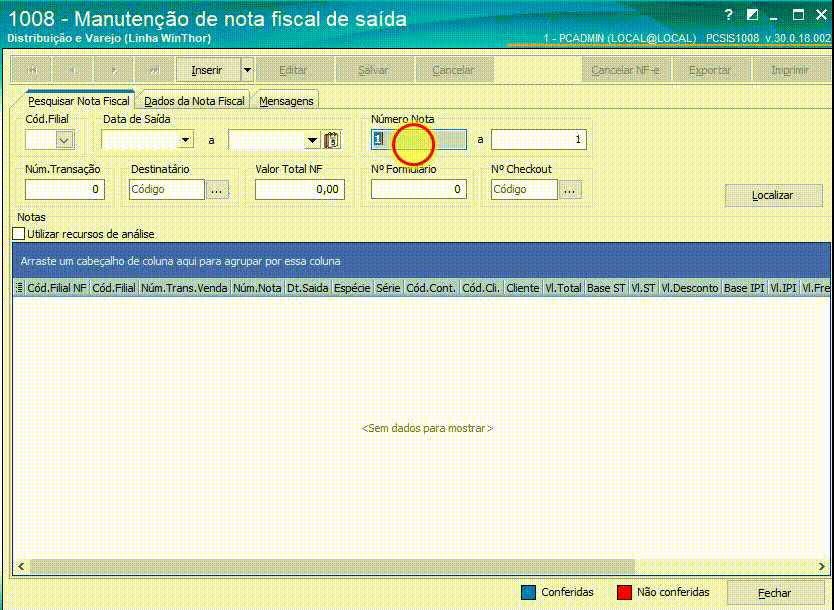834x610 pixels.
Task: Expand the Cód.Filial dropdown
Action: click(64, 140)
